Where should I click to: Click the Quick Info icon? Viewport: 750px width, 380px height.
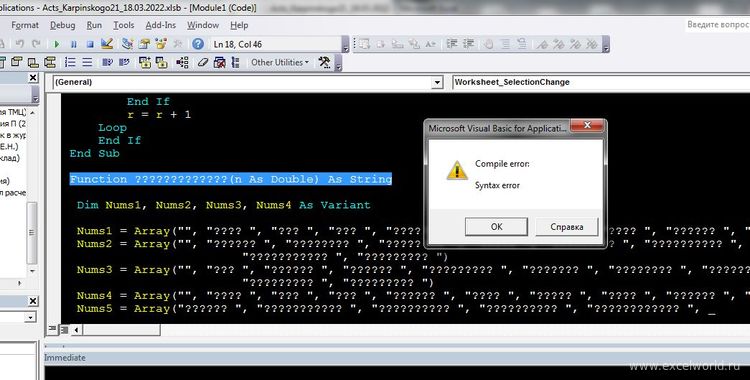(397, 44)
